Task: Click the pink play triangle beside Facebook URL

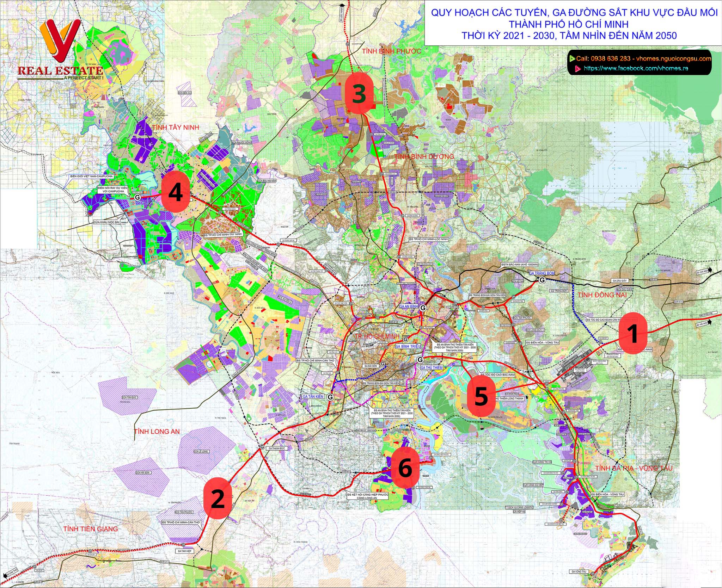Action: (578, 69)
